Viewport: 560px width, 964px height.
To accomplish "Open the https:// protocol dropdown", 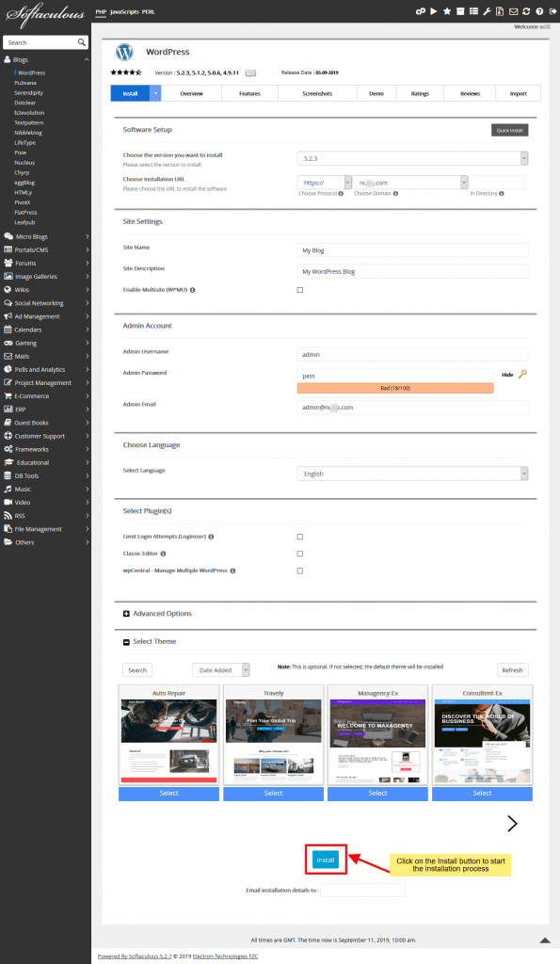I will point(325,183).
